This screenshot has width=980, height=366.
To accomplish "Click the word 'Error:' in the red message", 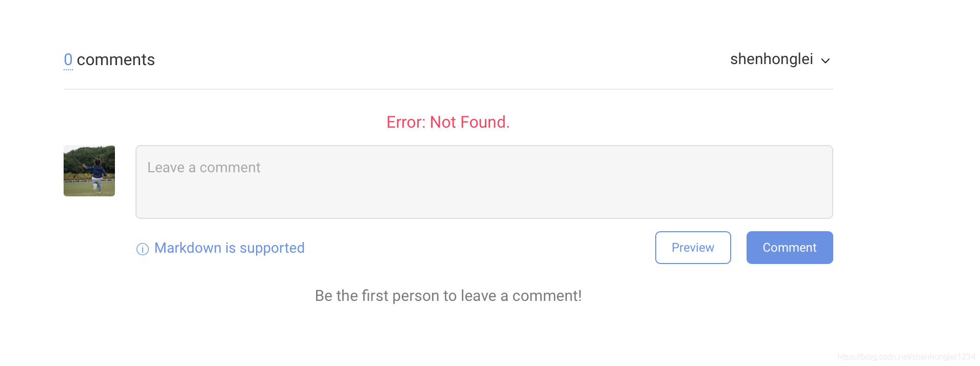I will point(406,122).
